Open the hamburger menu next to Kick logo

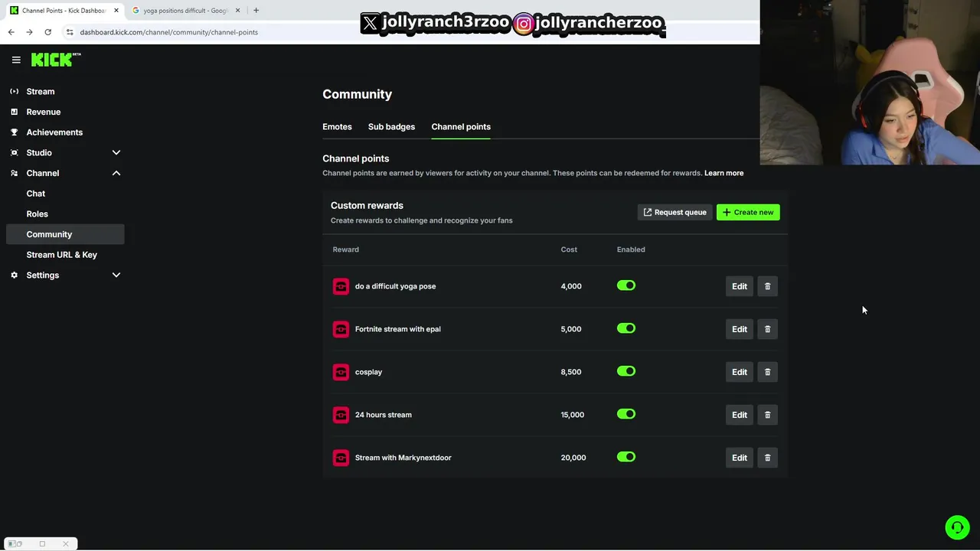[16, 60]
